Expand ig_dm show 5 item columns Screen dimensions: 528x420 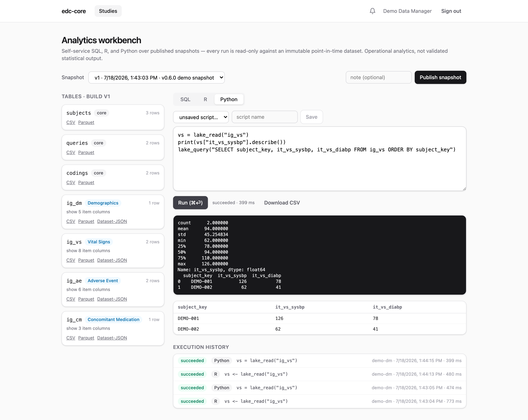click(88, 212)
